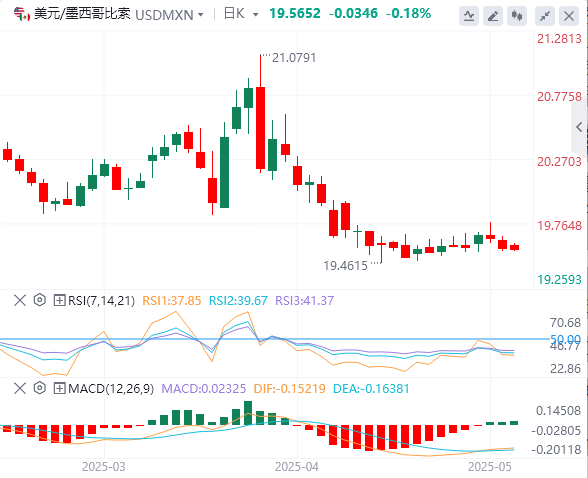Click the 20.7758 price axis label

pos(559,97)
